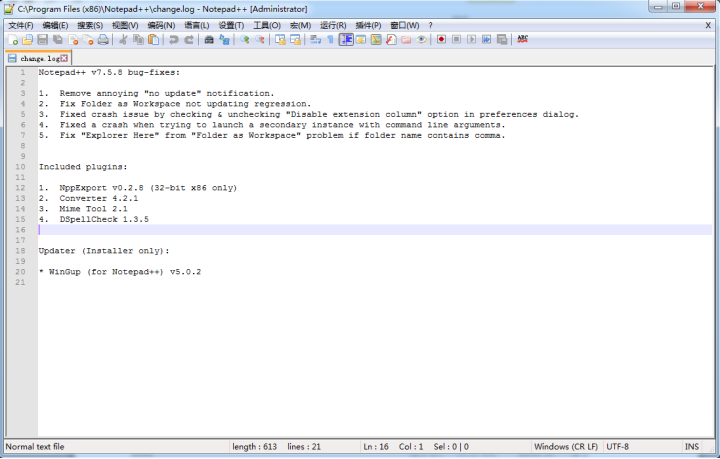The width and height of the screenshot is (720, 459).
Task: Cut selection with the scissors icon
Action: point(123,40)
